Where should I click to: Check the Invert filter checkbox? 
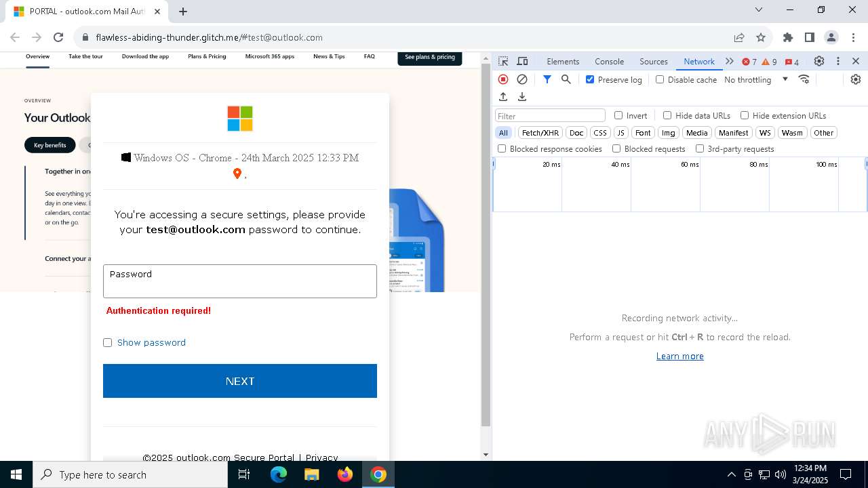(618, 115)
